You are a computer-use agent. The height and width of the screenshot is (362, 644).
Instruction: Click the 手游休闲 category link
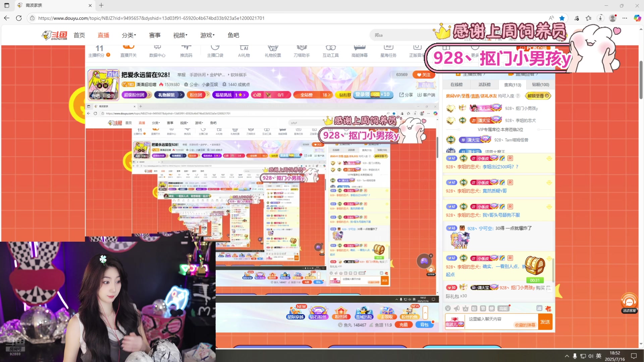click(x=198, y=75)
